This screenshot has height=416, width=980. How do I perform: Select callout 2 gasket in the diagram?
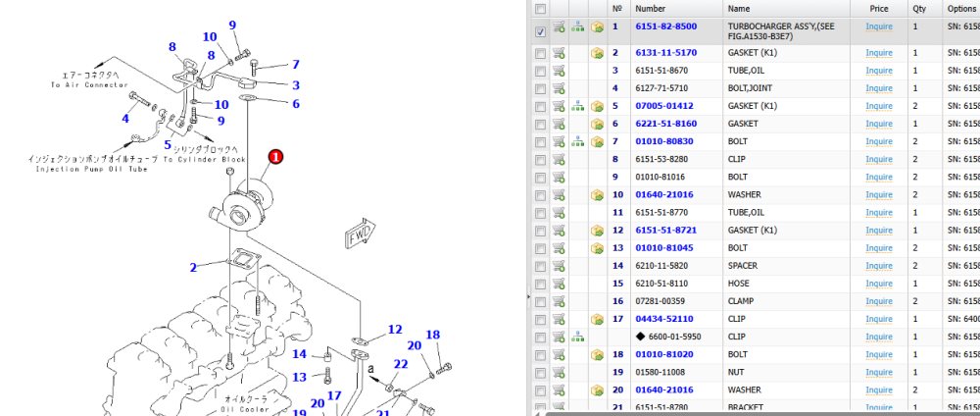click(x=193, y=268)
